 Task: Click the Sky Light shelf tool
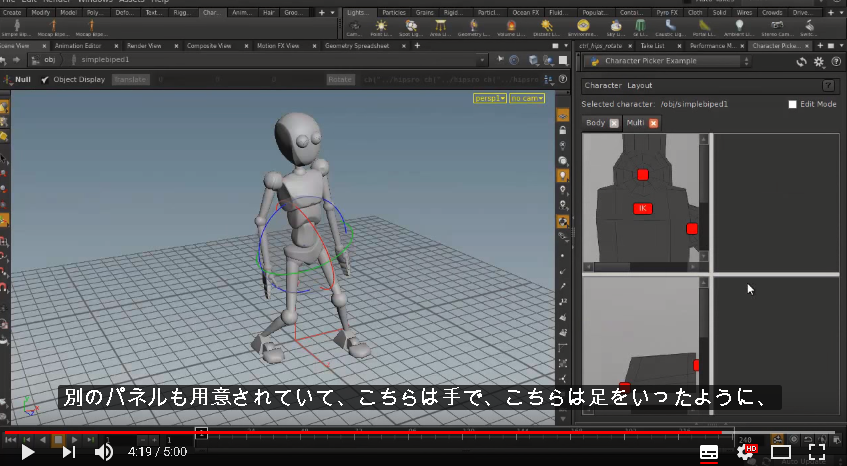616,28
